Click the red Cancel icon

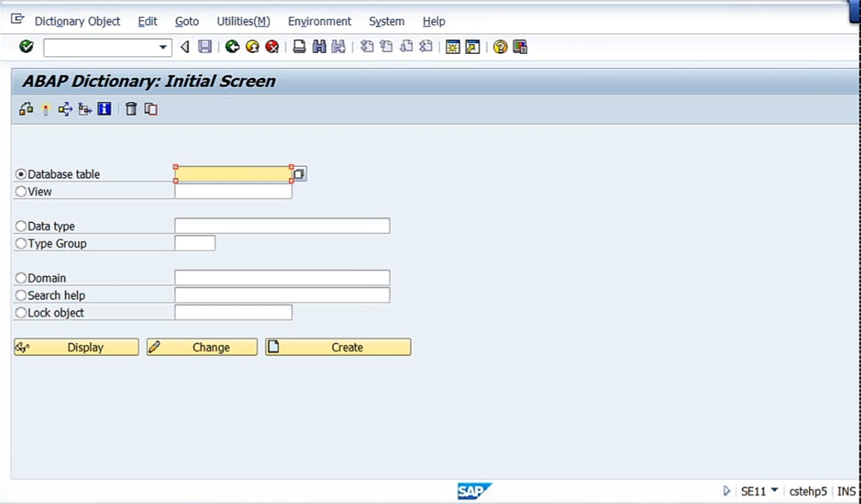(272, 47)
